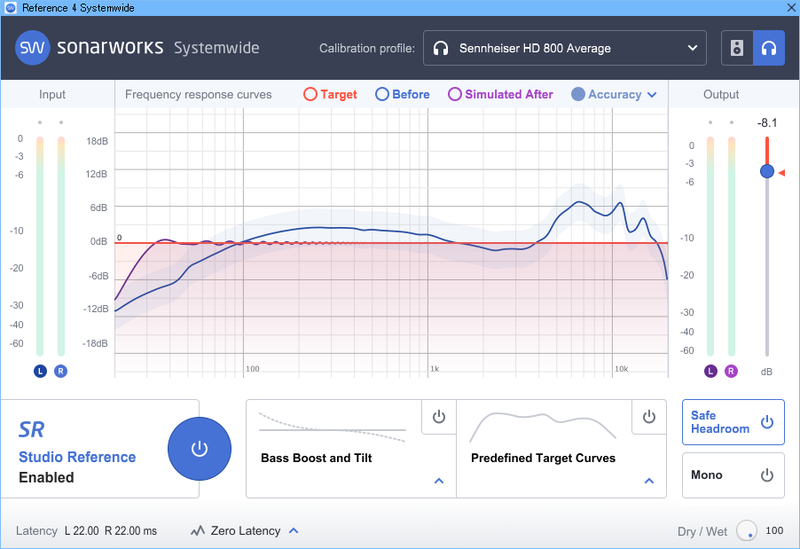Click the Sonarworks SW logo
Viewport: 800px width, 549px height.
(x=32, y=48)
